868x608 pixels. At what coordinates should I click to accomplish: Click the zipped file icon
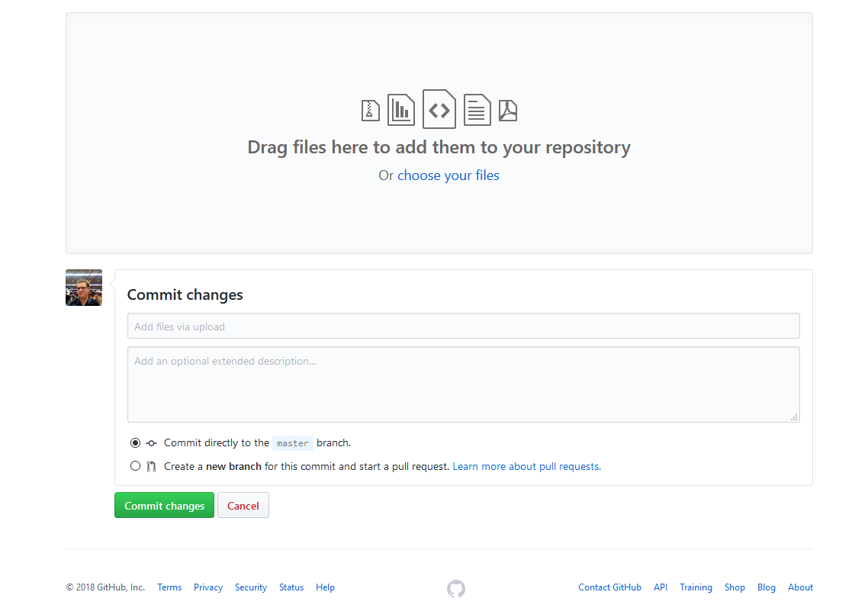pyautogui.click(x=370, y=109)
